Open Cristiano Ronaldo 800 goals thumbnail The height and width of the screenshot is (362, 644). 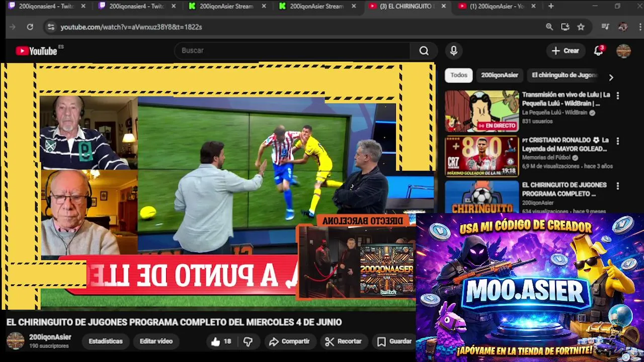(481, 156)
